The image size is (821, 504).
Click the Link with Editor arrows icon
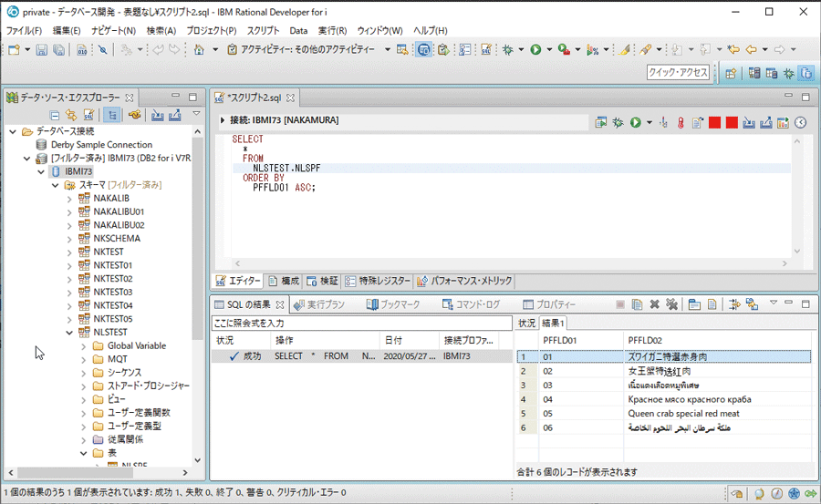click(x=70, y=115)
